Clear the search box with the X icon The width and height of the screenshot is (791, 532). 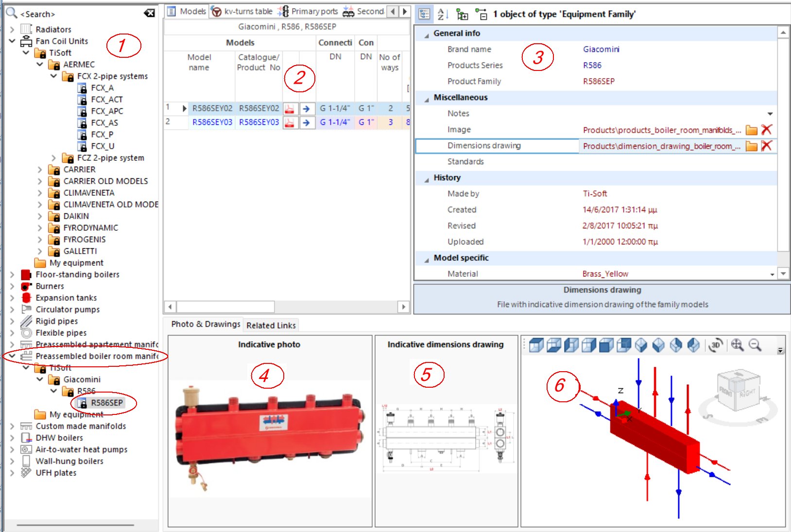pyautogui.click(x=149, y=13)
